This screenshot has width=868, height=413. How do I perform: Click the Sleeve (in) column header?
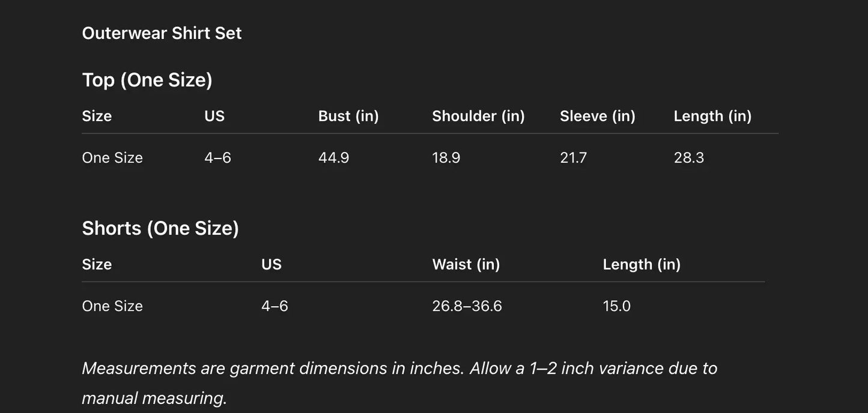[597, 116]
